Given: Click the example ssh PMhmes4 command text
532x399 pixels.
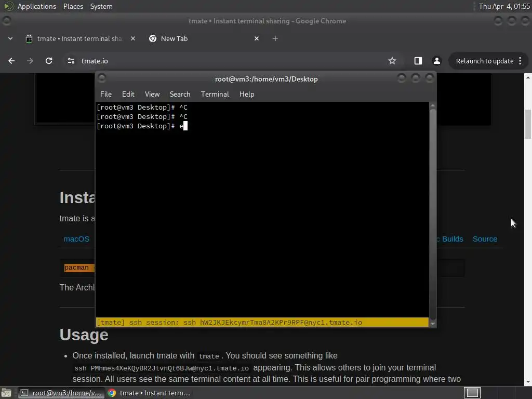Looking at the screenshot, I should tap(162, 368).
